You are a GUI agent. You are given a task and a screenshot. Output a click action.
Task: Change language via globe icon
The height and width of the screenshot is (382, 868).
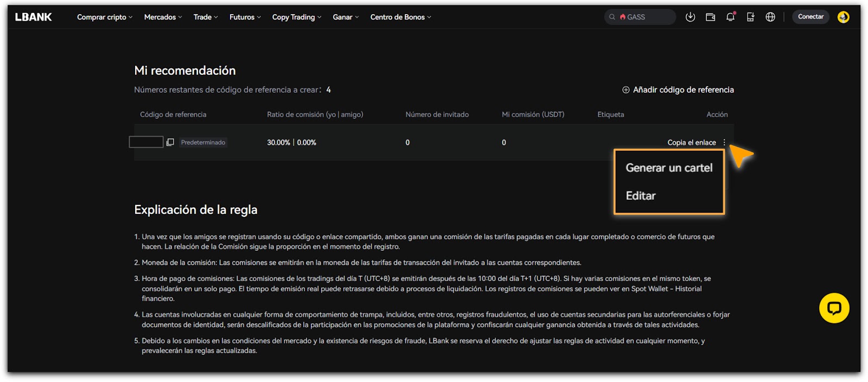point(770,17)
